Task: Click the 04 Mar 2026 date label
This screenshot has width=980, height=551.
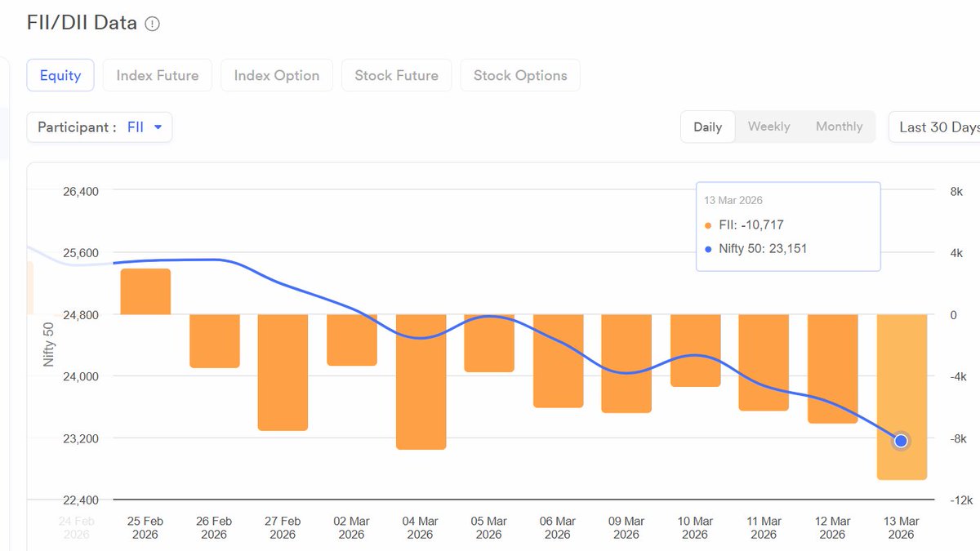Action: click(421, 527)
